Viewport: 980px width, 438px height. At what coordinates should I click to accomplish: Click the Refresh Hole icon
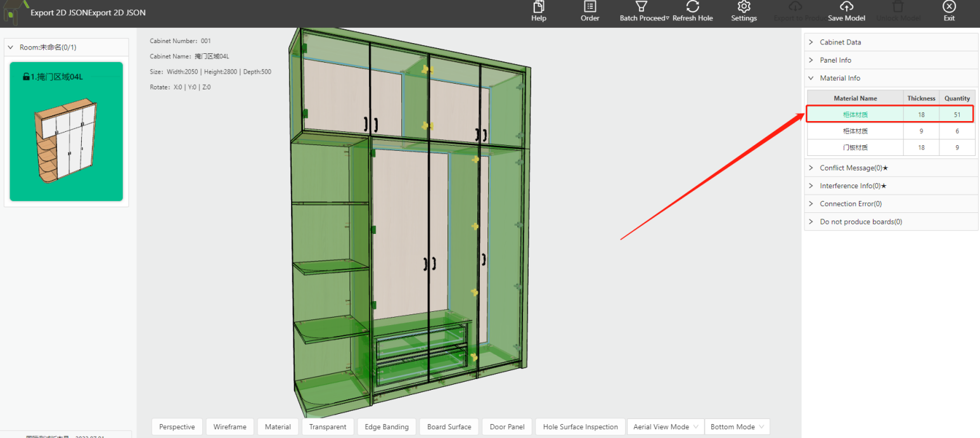(692, 7)
